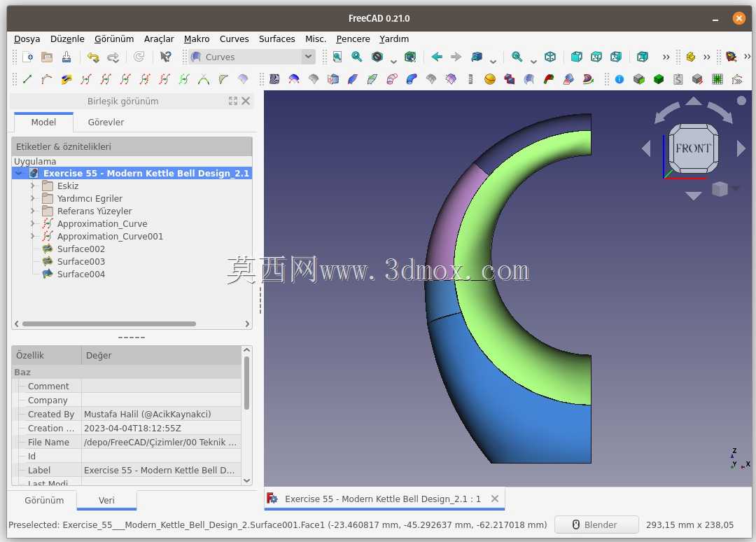Expand the Referans Yüzeyler folder
756x542 pixels.
(32, 211)
